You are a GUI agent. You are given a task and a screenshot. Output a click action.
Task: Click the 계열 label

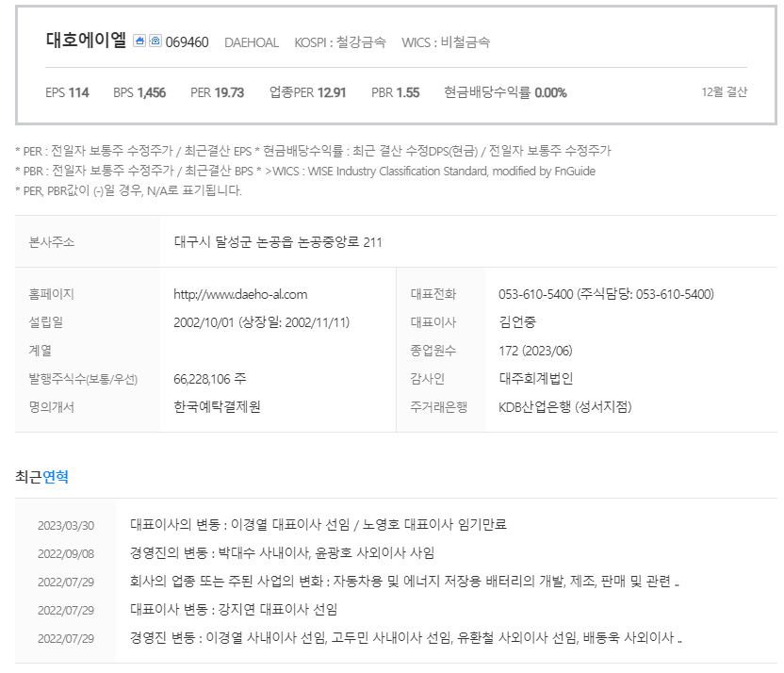click(x=40, y=351)
